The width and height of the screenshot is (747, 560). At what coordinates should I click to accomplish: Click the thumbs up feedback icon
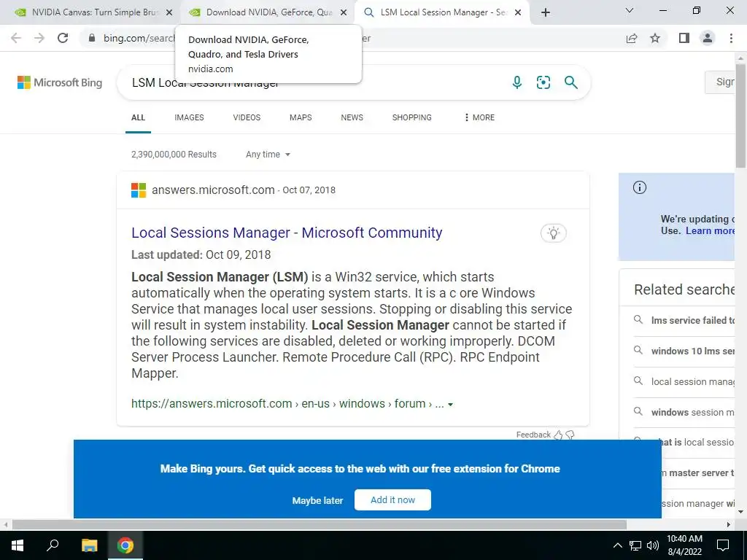tap(558, 435)
